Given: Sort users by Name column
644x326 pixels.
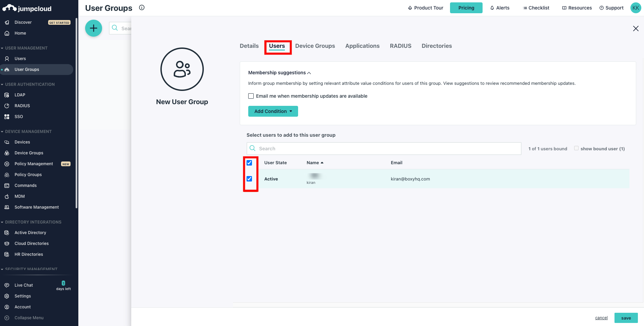Looking at the screenshot, I should point(315,163).
